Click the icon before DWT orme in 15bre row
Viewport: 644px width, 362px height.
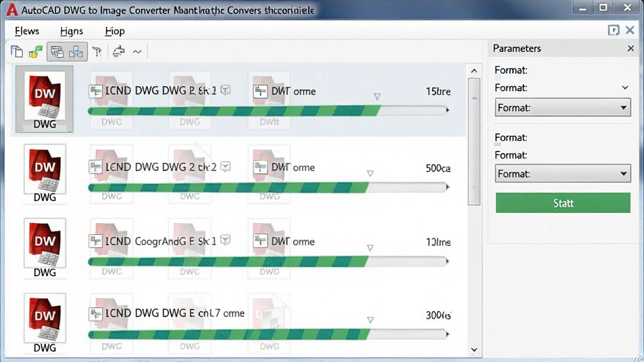pos(260,91)
